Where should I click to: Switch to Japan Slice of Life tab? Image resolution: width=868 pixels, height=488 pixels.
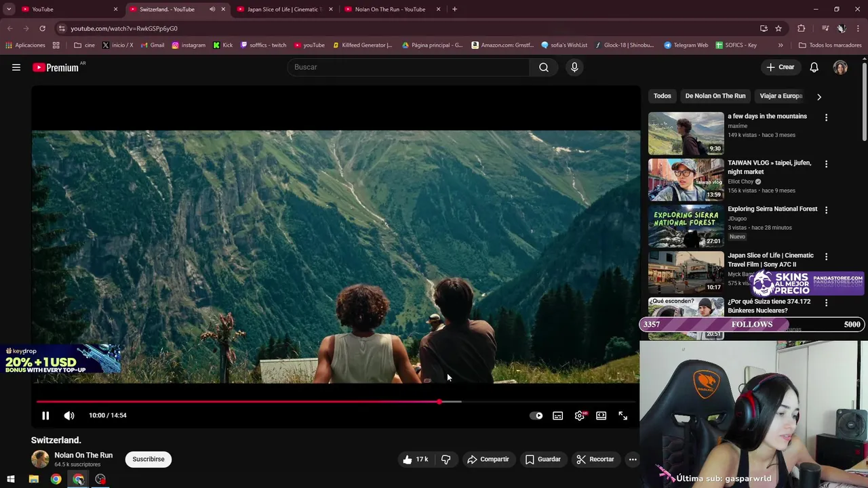click(x=285, y=9)
